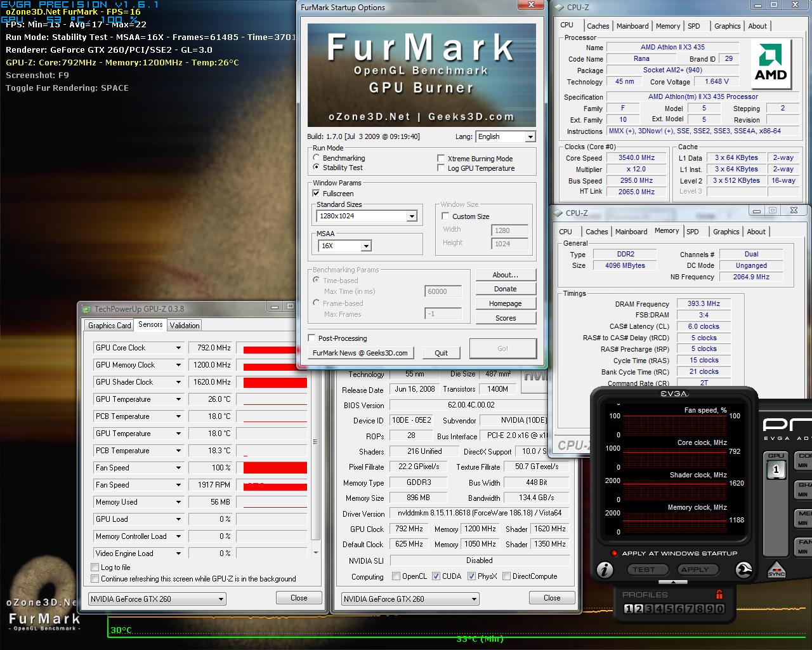Click CPU-Z icon in Memory window title
This screenshot has width=812, height=650.
558,213
